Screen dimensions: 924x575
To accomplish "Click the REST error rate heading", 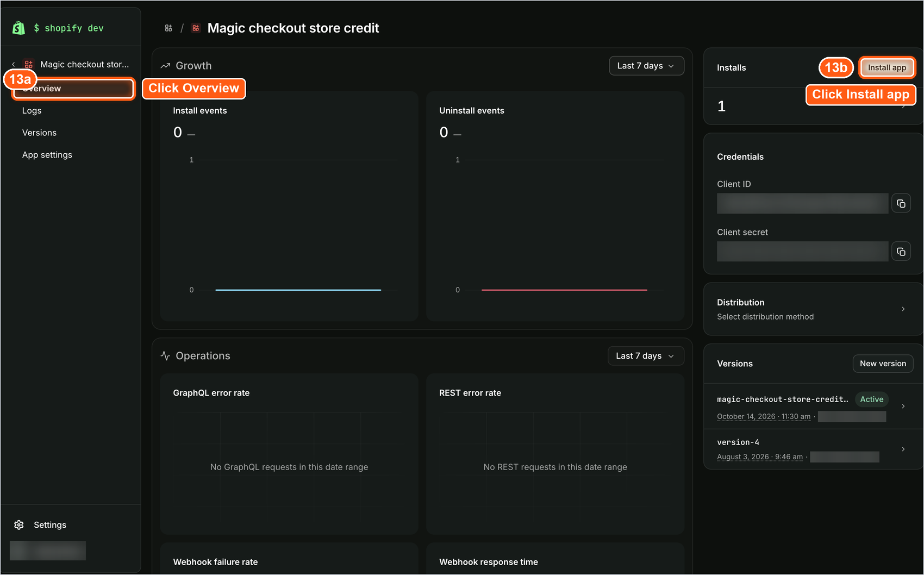I will click(x=470, y=393).
